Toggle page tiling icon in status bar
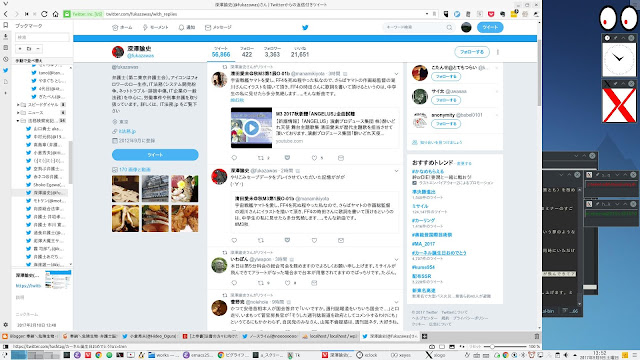 pos(442,347)
